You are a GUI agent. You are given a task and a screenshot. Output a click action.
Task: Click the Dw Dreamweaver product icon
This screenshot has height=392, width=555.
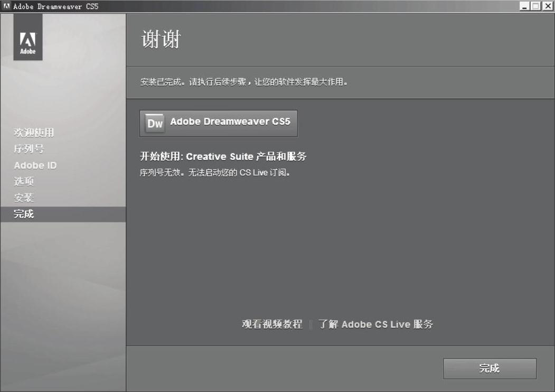click(x=155, y=123)
